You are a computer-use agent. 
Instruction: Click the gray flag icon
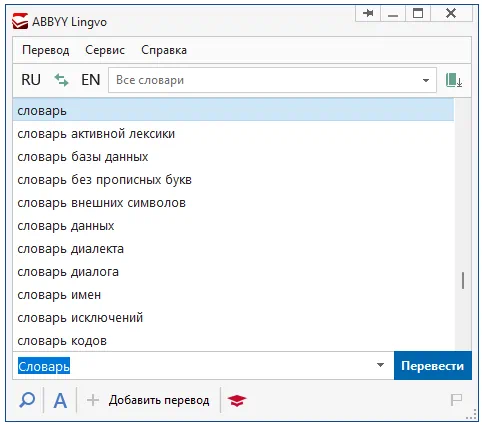(x=456, y=399)
